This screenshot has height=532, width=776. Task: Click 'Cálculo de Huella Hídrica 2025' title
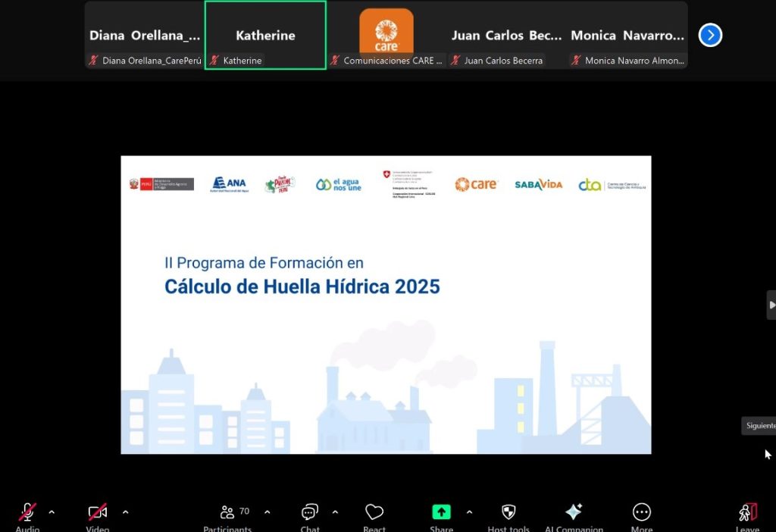click(302, 286)
